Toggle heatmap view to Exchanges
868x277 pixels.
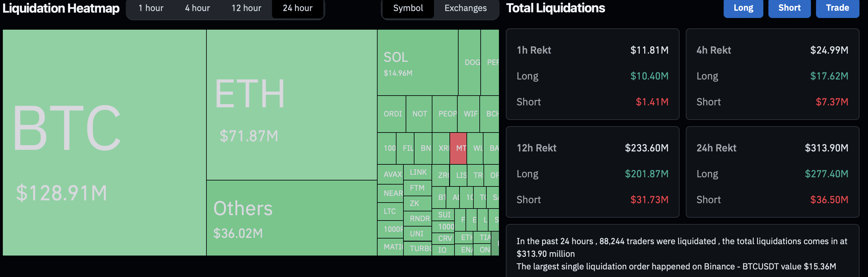(x=465, y=8)
